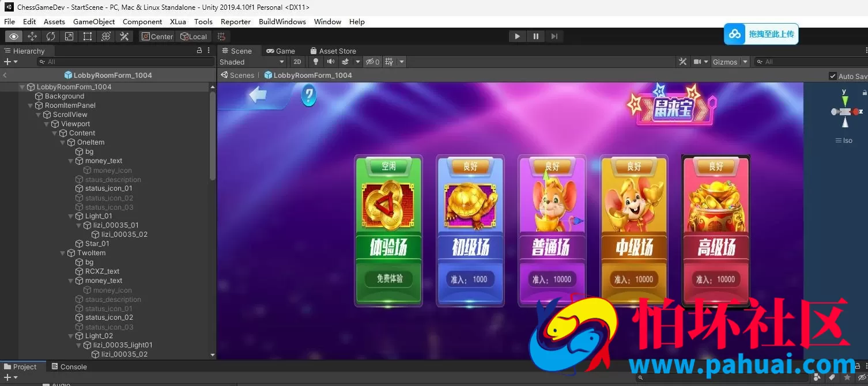The width and height of the screenshot is (868, 386).
Task: Switch to the Console tab
Action: click(69, 366)
